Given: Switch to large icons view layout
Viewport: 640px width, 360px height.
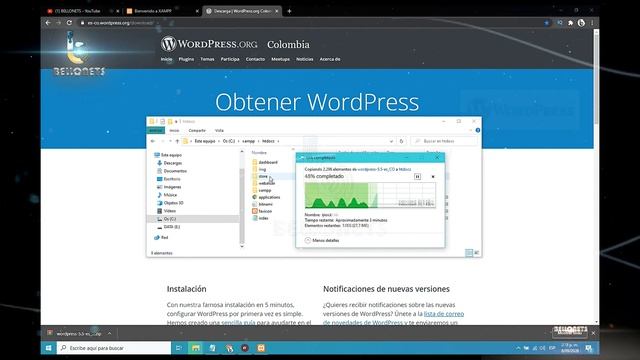Looking at the screenshot, I should click(476, 253).
